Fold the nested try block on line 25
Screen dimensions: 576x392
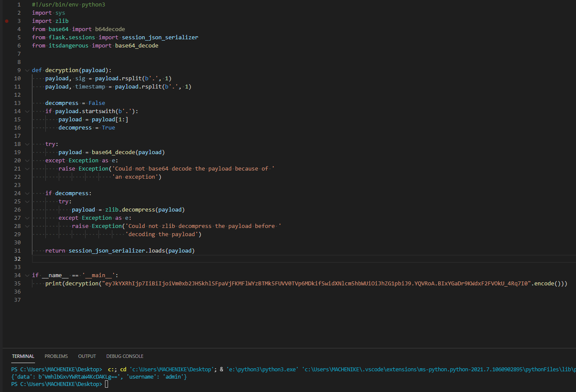point(27,201)
